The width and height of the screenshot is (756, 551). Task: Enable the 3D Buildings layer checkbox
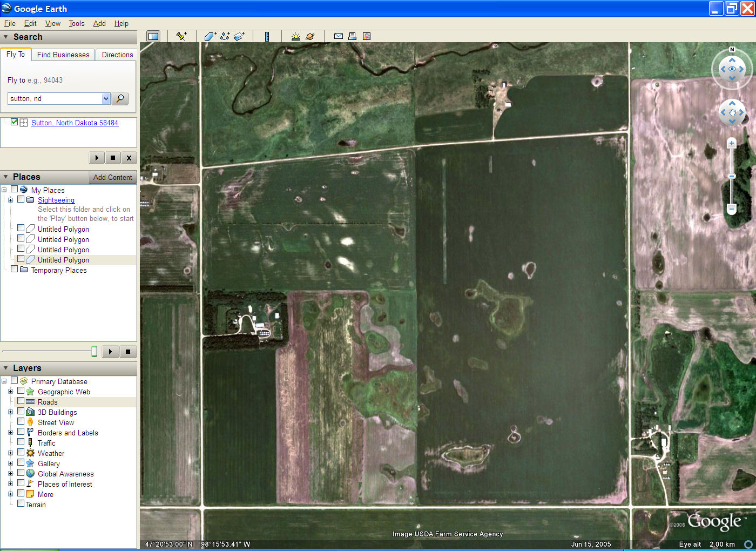[21, 411]
